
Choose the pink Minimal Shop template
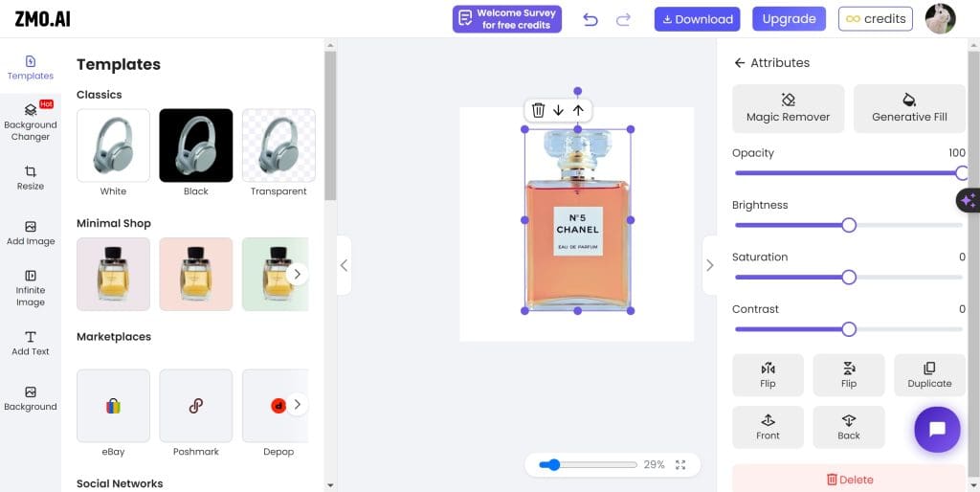[195, 274]
